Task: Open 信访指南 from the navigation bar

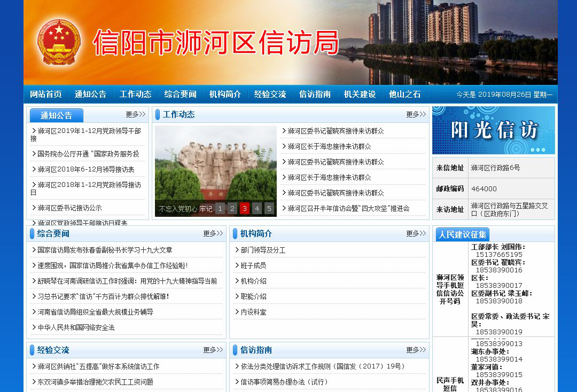Action: coord(315,94)
